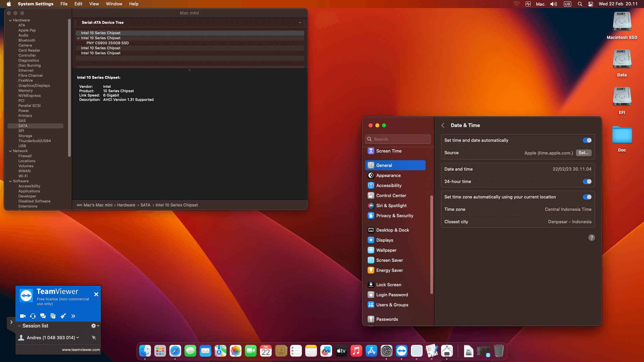
Task: Open the Trash in the Dock
Action: point(499,351)
